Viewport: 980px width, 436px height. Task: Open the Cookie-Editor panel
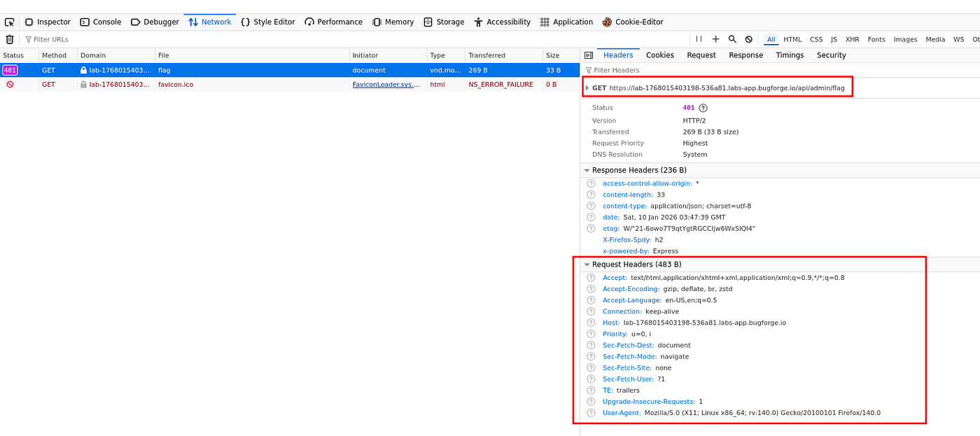(633, 22)
